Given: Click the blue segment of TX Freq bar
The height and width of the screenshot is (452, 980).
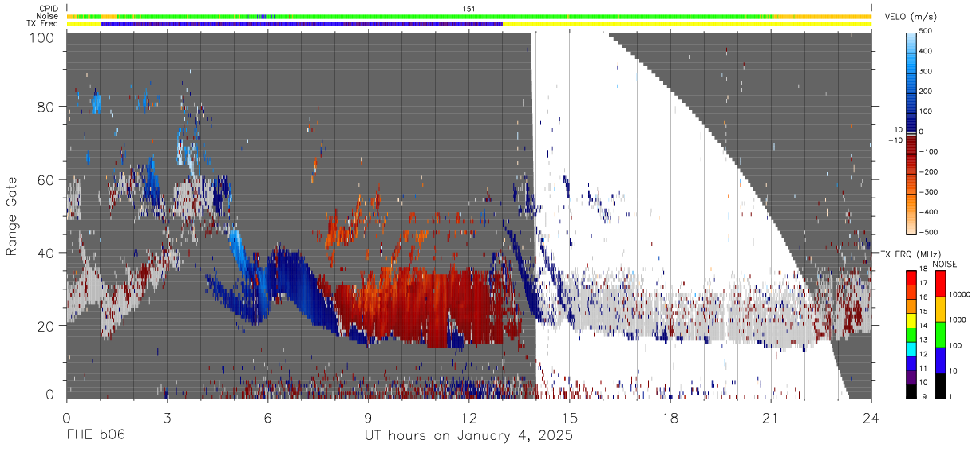Looking at the screenshot, I should tap(301, 24).
